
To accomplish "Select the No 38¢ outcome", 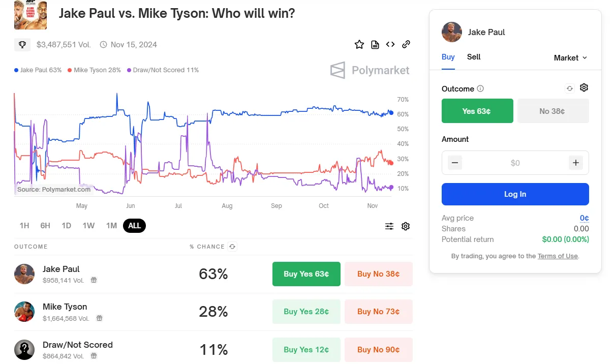I will 553,111.
